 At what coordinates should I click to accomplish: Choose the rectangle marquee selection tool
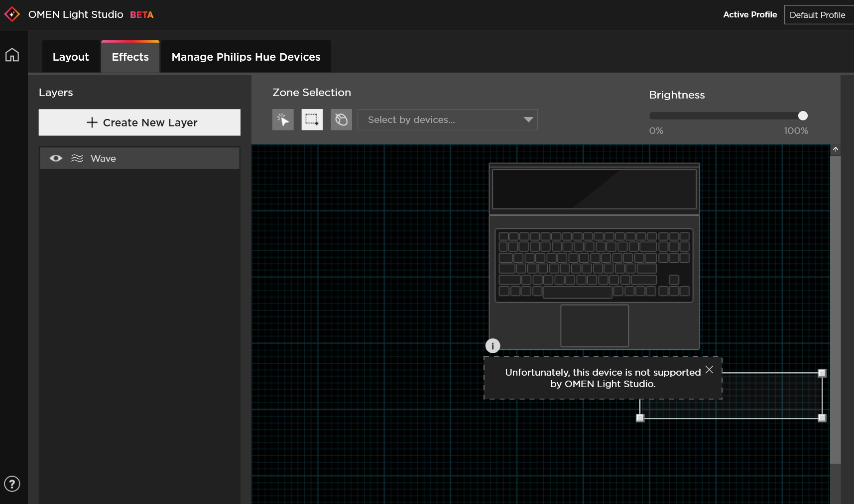(x=312, y=119)
